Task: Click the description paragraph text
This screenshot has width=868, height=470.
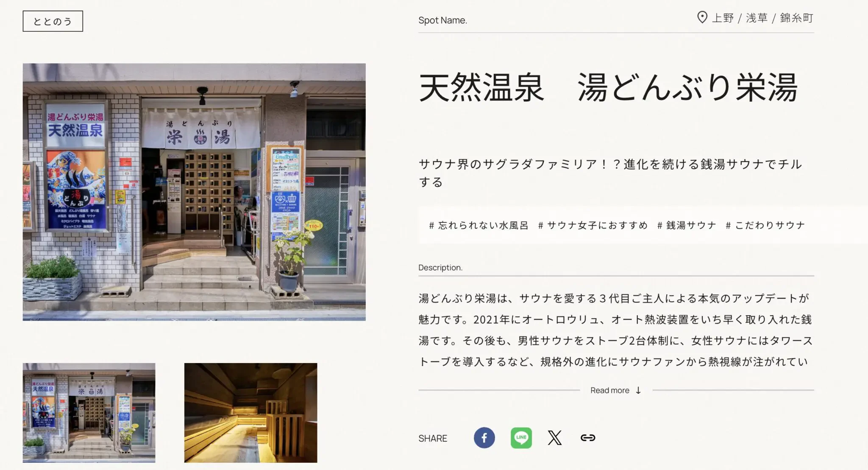Action: (x=615, y=330)
